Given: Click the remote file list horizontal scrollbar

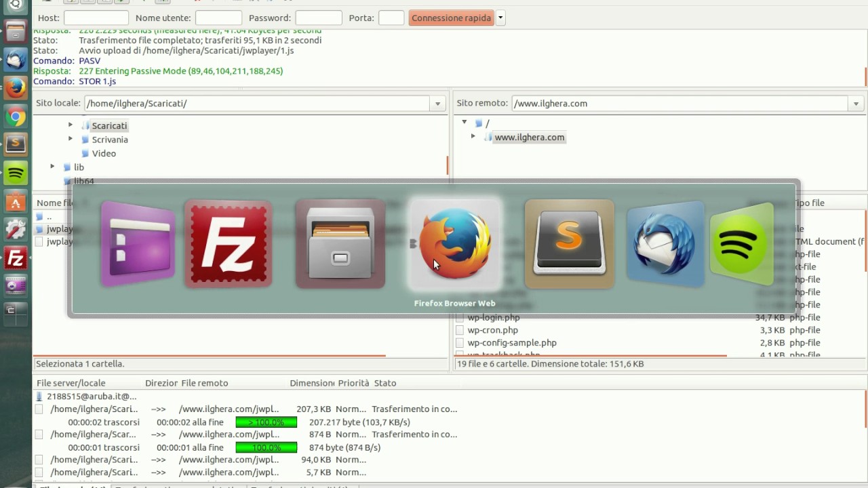Looking at the screenshot, I should click(590, 355).
